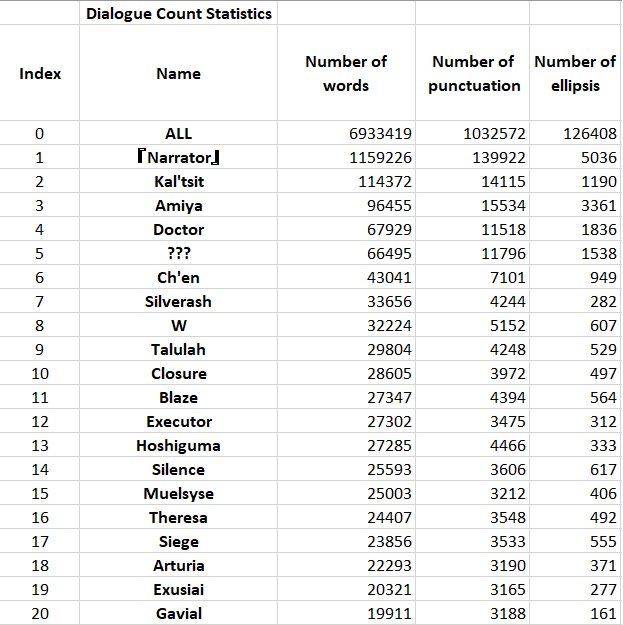Select the Ch'en name cell
This screenshot has height=625, width=623.
[x=178, y=277]
